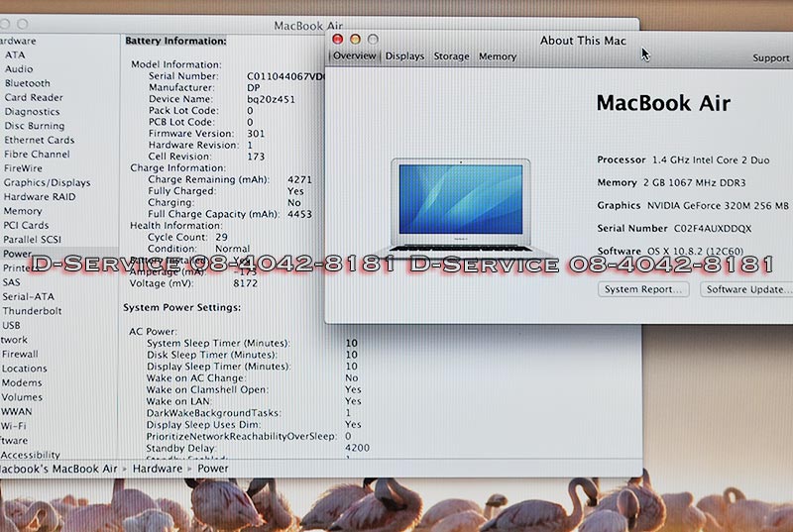Minimize the About This Mac window

(356, 39)
